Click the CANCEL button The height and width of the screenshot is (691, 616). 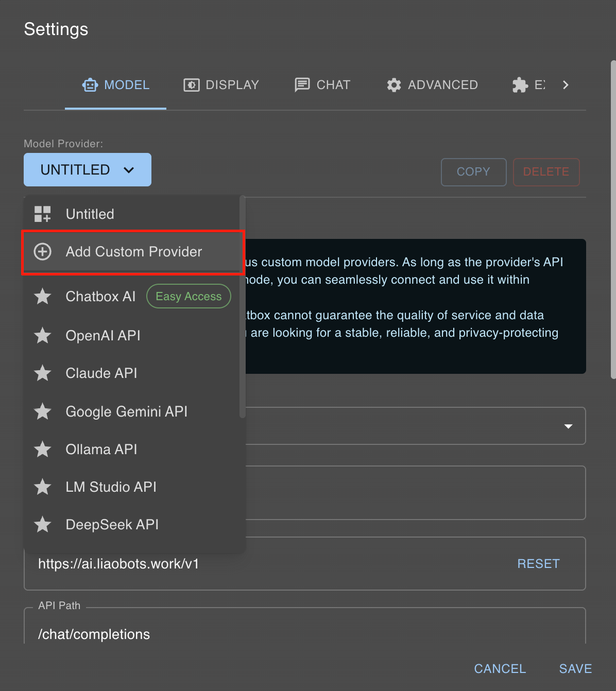[500, 669]
